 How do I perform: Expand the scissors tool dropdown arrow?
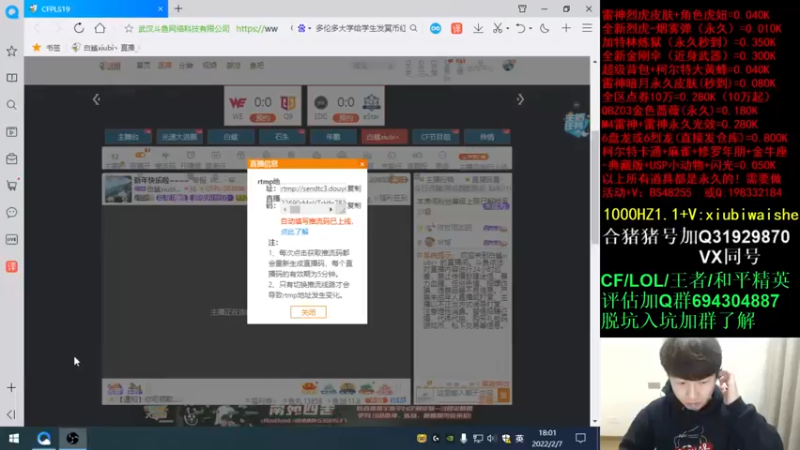coord(508,29)
